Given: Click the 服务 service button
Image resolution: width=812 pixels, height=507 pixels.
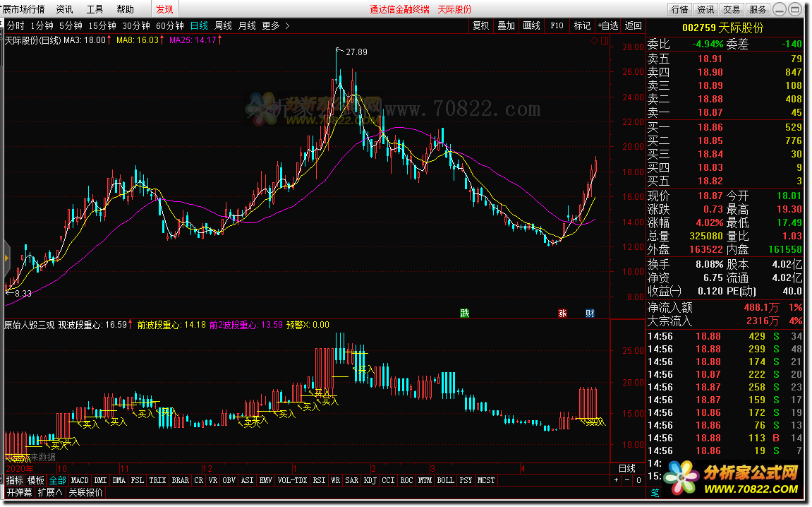Looking at the screenshot, I should (757, 9).
